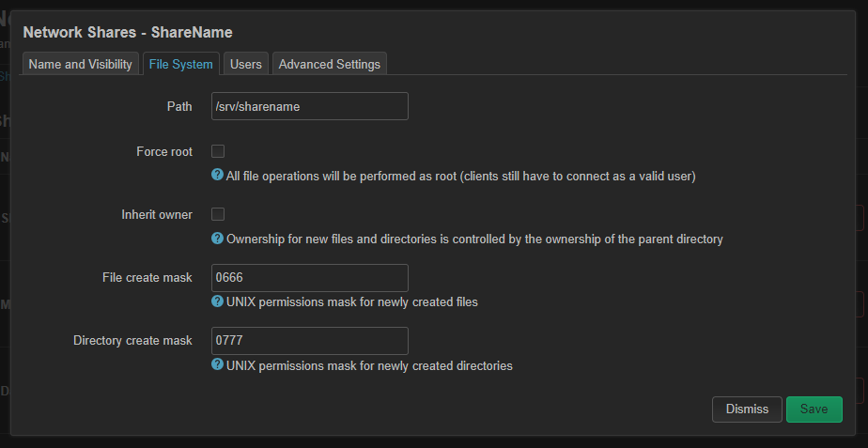Toggle the Inherit owner checkbox

(218, 214)
